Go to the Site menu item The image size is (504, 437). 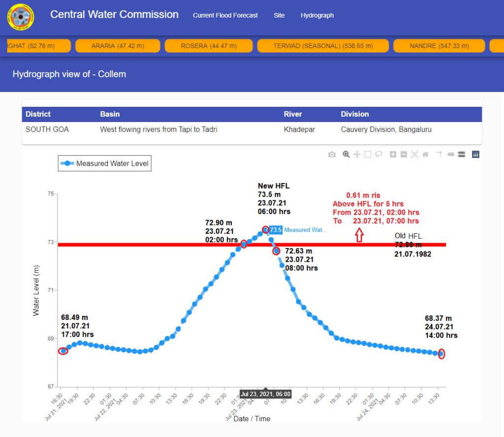pyautogui.click(x=279, y=15)
